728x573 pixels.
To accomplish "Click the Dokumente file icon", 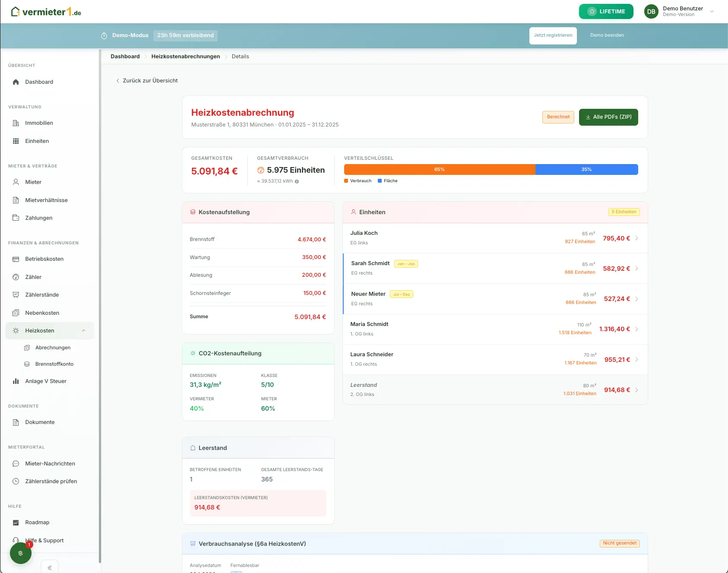I will [x=16, y=422].
